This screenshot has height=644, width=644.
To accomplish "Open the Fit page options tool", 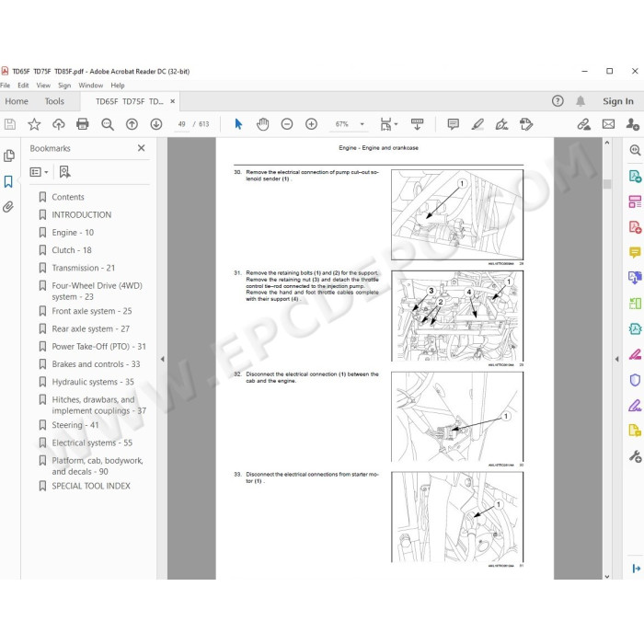I will click(385, 124).
